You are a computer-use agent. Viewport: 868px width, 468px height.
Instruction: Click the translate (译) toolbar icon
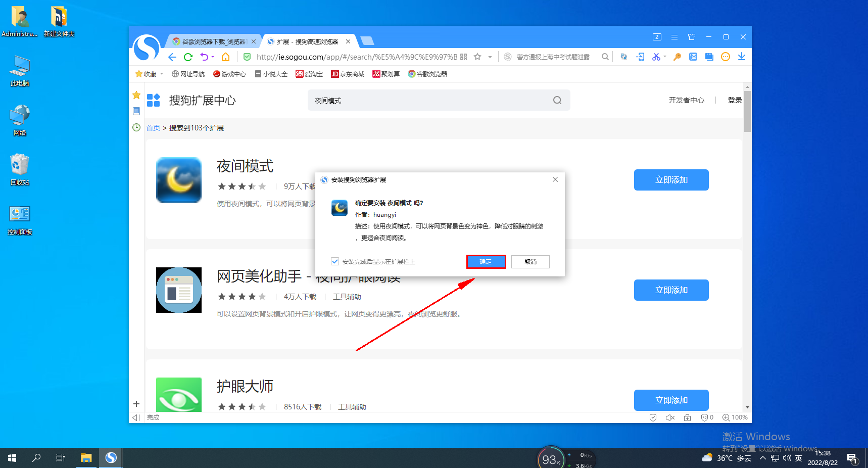click(693, 57)
